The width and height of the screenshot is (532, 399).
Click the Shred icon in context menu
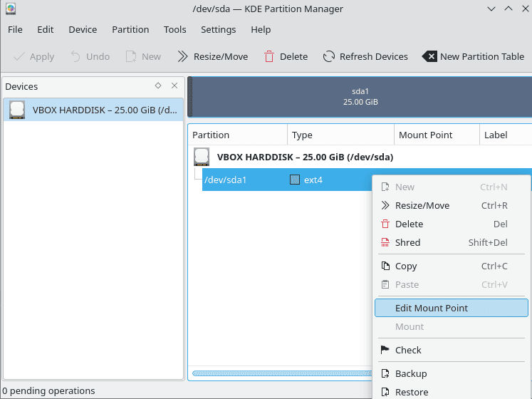coord(385,242)
